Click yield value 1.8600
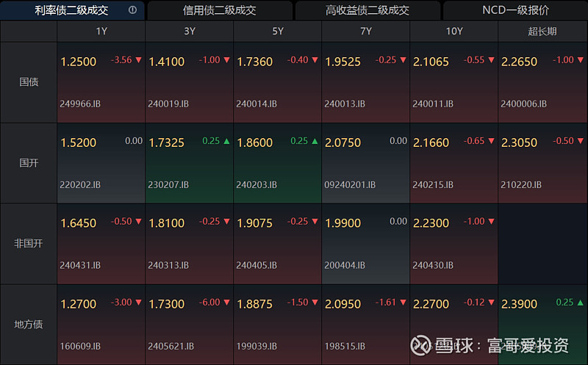This screenshot has width=588, height=365. (254, 142)
